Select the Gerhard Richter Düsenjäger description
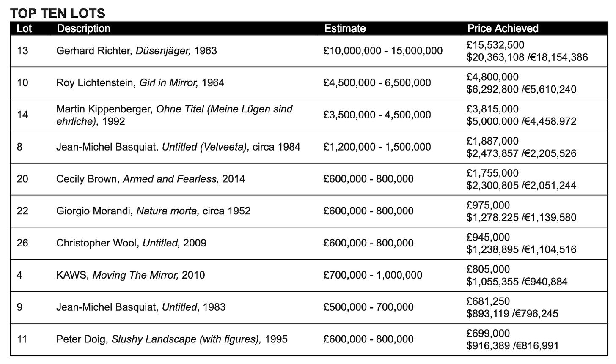This screenshot has width=616, height=364. (x=136, y=51)
